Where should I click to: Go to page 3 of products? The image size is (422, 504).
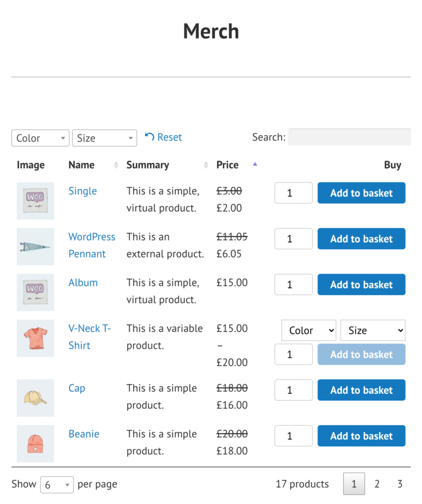(x=399, y=484)
